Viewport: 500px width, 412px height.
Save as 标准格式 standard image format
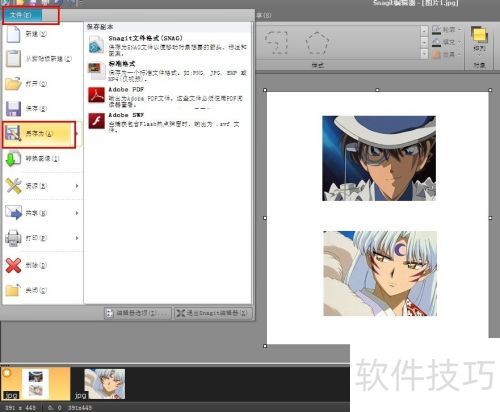168,71
